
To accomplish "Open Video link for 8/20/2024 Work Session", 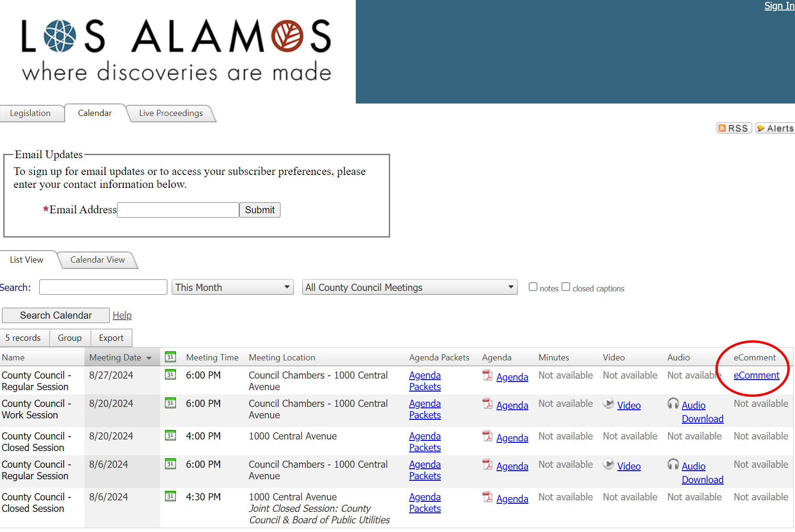I will coord(629,405).
